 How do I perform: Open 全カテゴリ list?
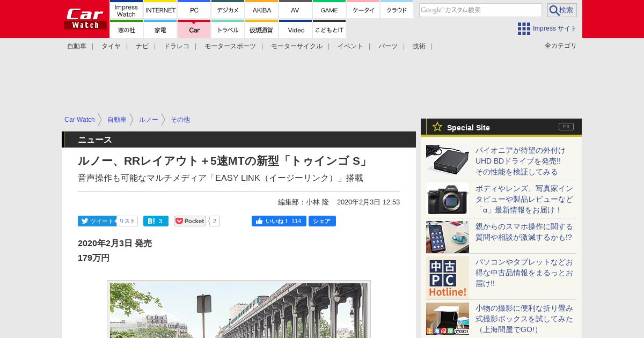(x=561, y=46)
